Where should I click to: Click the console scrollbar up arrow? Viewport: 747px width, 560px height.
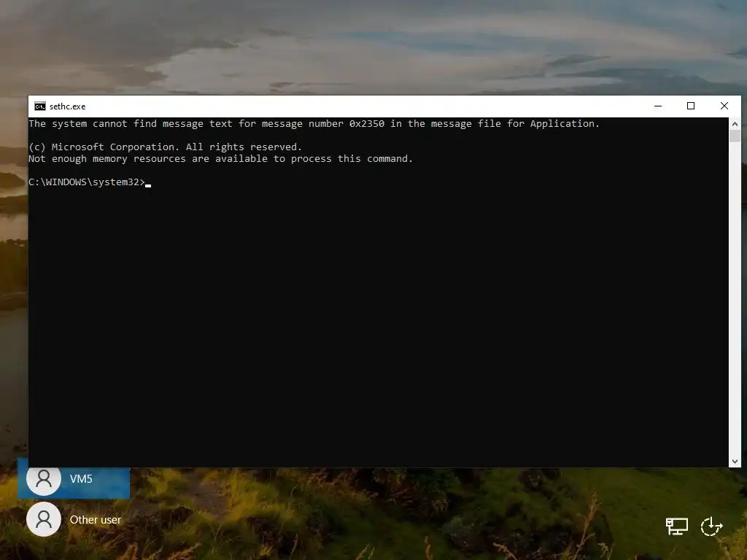(735, 124)
